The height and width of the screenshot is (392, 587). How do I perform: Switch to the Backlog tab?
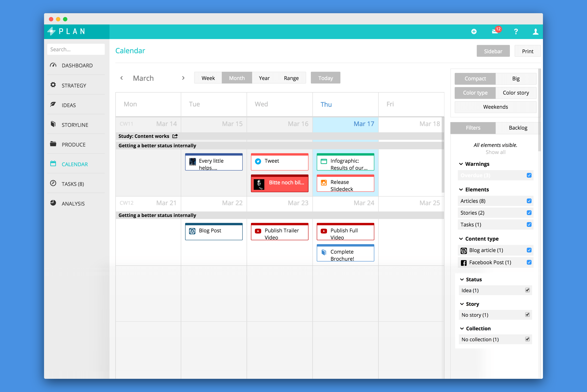click(x=518, y=128)
